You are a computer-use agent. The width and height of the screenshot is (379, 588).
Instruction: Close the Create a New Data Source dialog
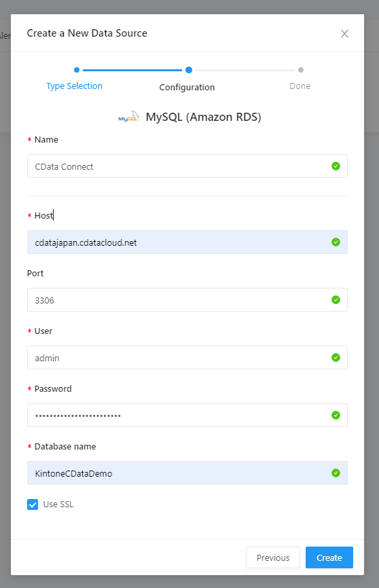344,34
